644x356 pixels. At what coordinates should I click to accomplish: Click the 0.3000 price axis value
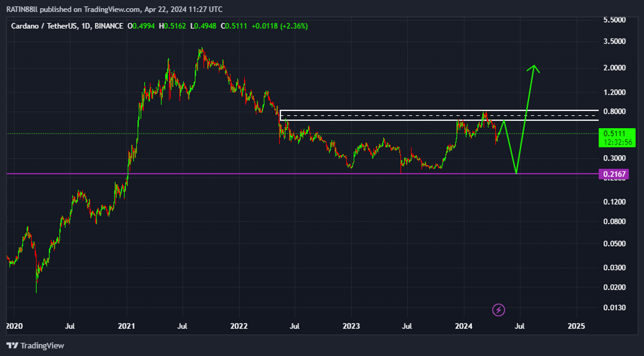click(615, 158)
